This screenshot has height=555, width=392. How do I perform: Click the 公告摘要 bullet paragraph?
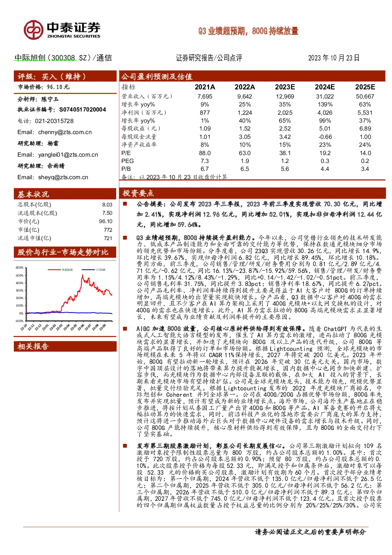(x=259, y=214)
